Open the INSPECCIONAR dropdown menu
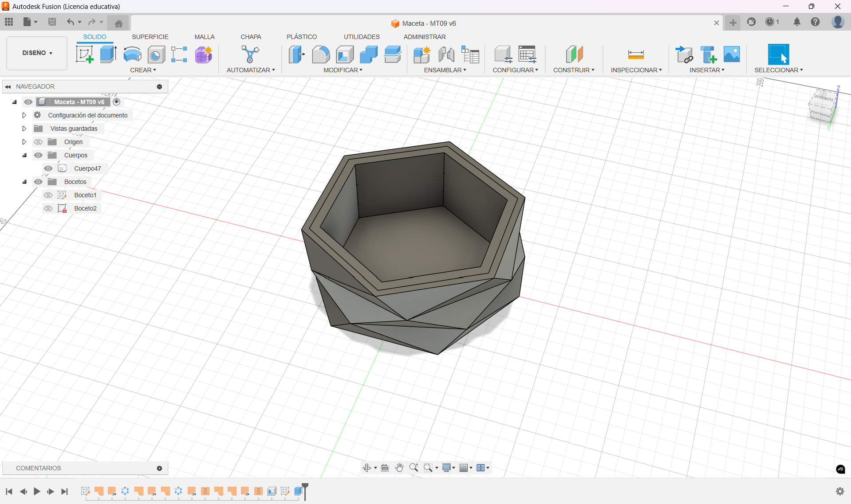851x504 pixels. pos(636,70)
